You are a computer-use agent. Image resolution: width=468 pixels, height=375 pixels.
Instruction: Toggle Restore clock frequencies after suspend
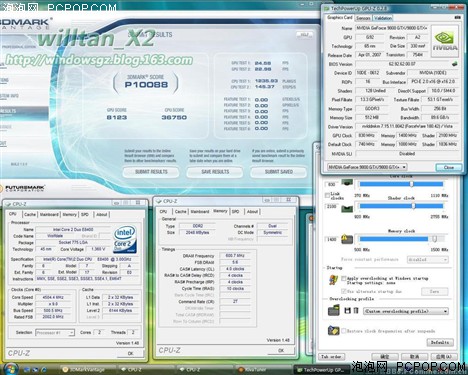click(344, 331)
